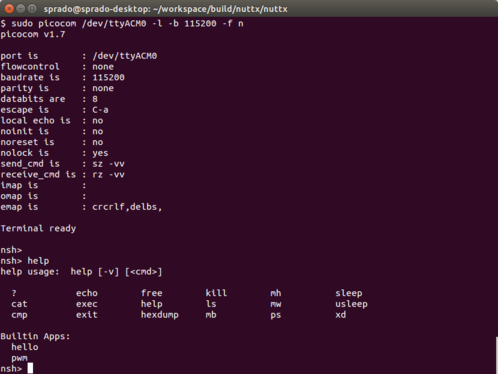The width and height of the screenshot is (498, 374).
Task: Click the emap value 'crcrlf,delbs,'
Action: pyautogui.click(x=127, y=207)
